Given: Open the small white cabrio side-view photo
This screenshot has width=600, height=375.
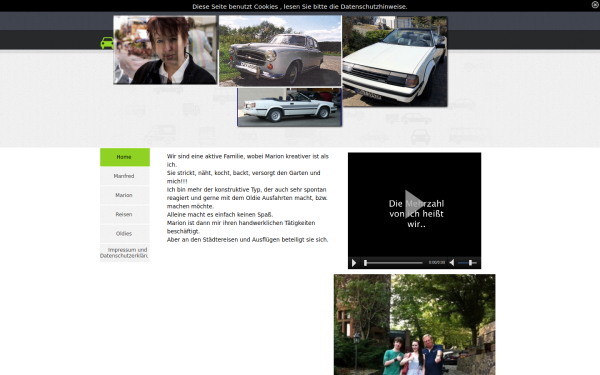Looking at the screenshot, I should pyautogui.click(x=289, y=107).
